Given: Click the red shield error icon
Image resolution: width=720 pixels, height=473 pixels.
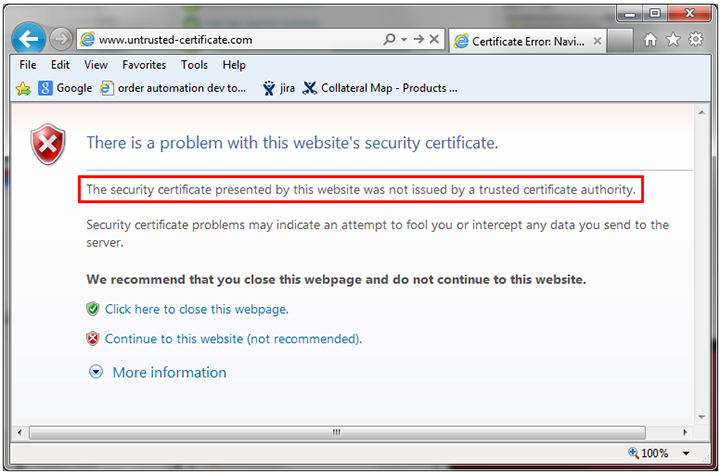Looking at the screenshot, I should [x=48, y=144].
